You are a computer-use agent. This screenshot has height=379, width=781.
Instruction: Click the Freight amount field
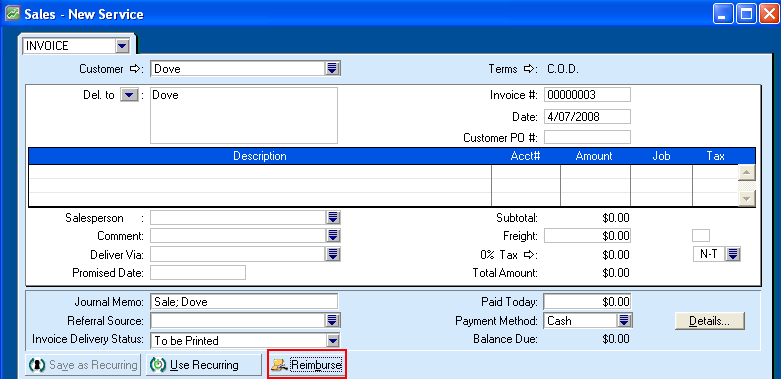[x=587, y=236]
